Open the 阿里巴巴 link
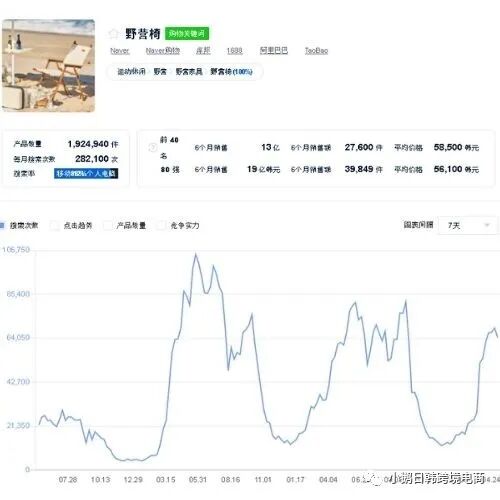500x500 pixels. pyautogui.click(x=274, y=51)
